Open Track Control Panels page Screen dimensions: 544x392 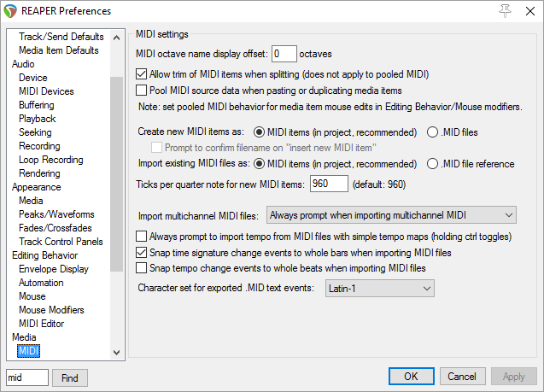[61, 242]
